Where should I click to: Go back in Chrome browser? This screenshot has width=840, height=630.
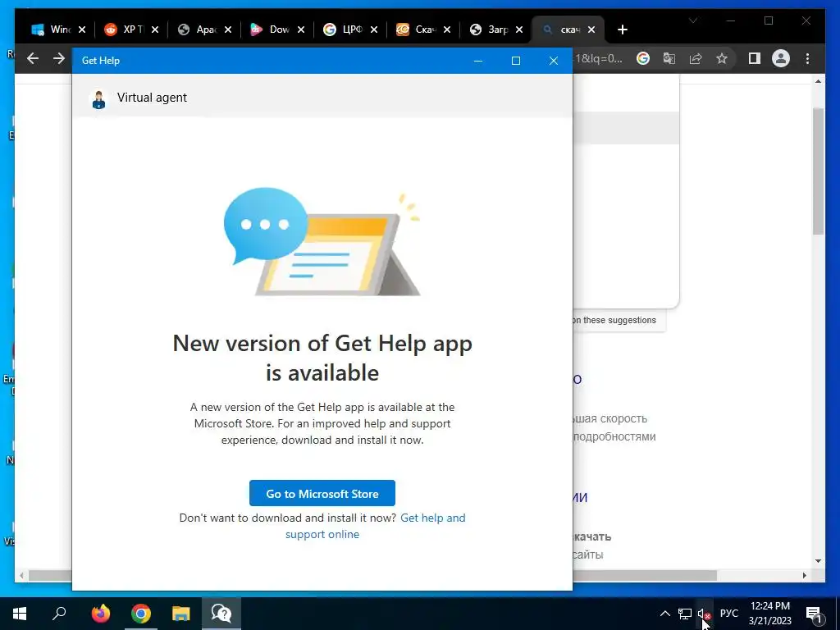(33, 58)
